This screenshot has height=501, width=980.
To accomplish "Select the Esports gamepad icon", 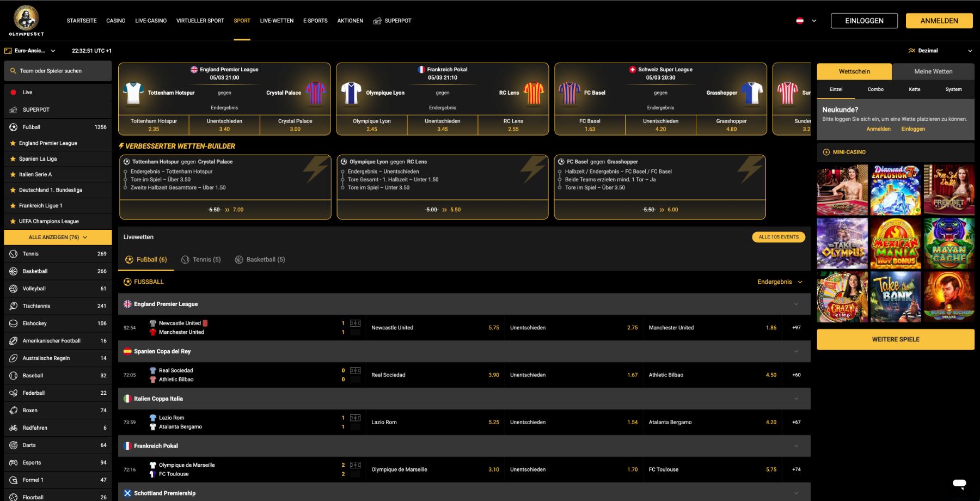I will (x=14, y=463).
